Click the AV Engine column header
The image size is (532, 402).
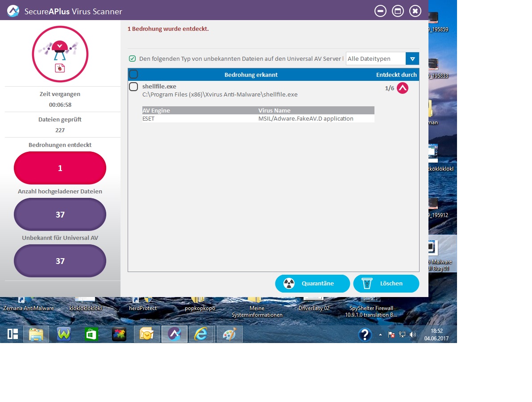click(x=156, y=110)
